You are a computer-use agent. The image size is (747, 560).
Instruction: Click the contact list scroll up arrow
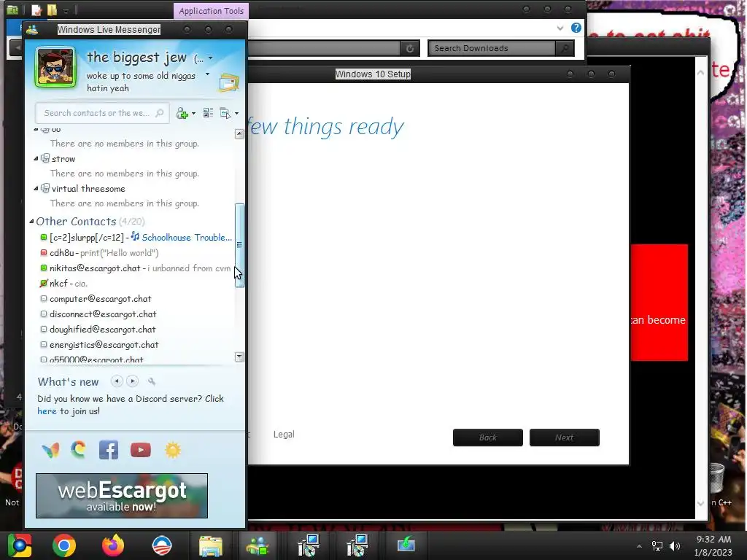coord(239,134)
